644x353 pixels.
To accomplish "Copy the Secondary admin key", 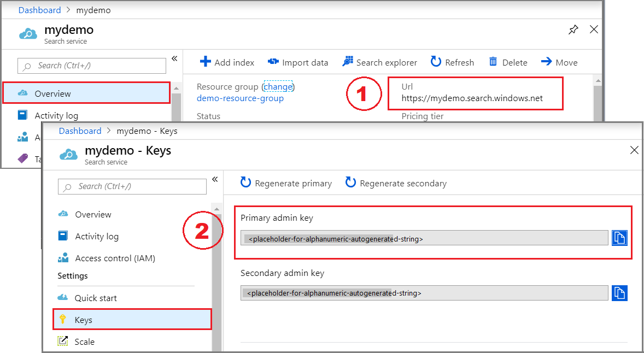I will point(620,293).
